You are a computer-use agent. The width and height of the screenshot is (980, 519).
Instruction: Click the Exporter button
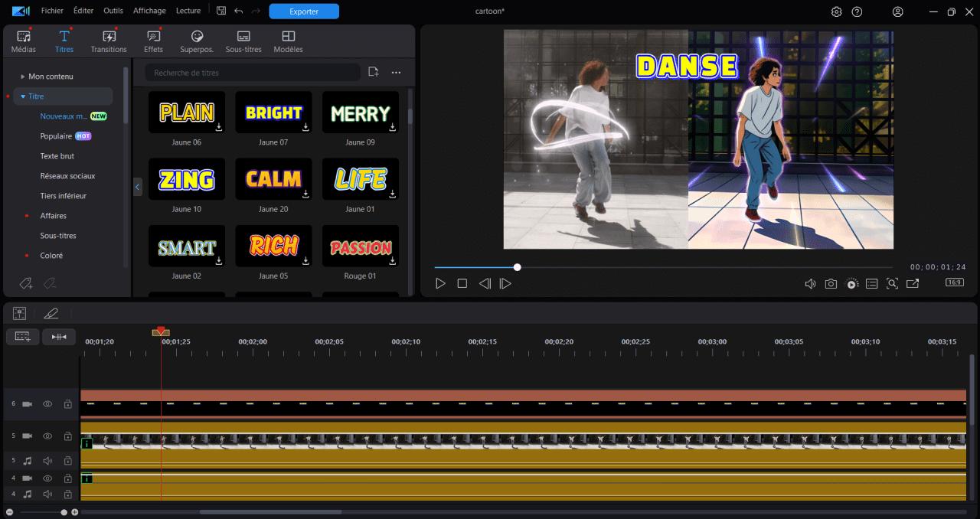click(x=304, y=11)
